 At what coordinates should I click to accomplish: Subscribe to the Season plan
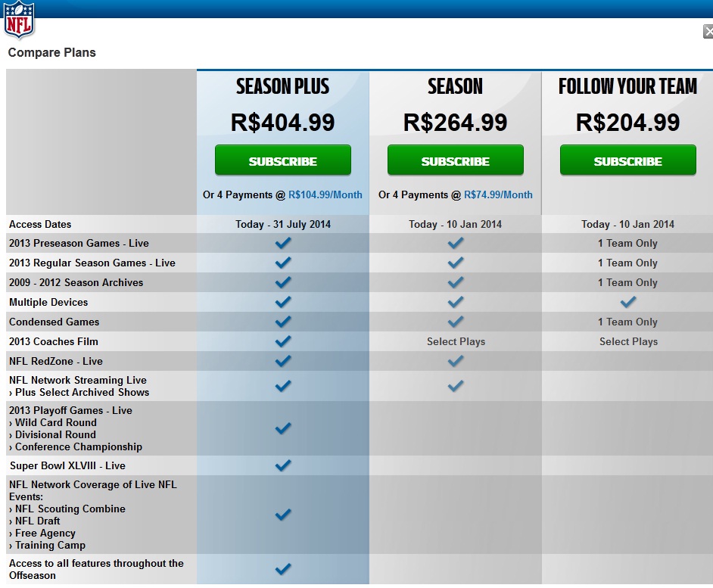455,160
